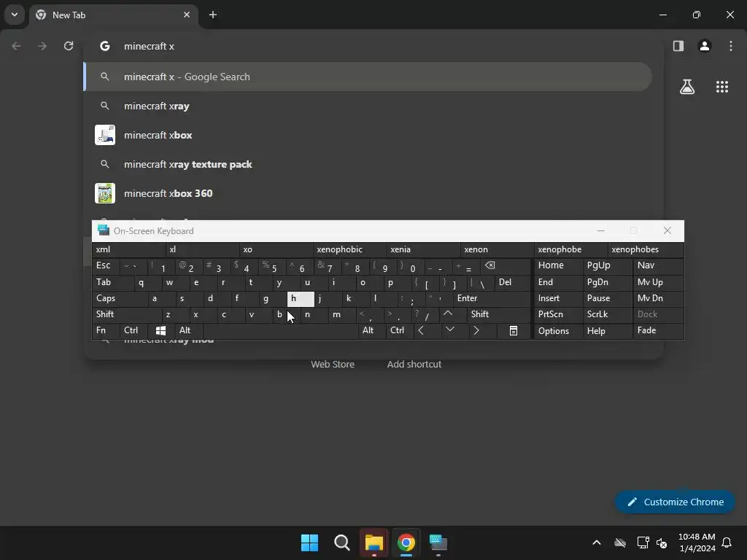Open the Google apps grid icon
This screenshot has width=747, height=560.
721,87
